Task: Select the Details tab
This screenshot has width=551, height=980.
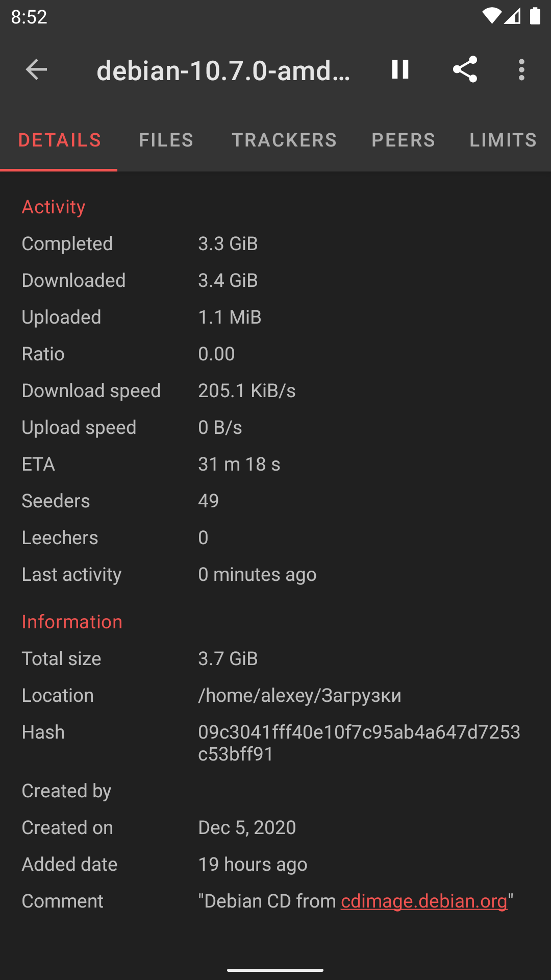Action: (60, 140)
